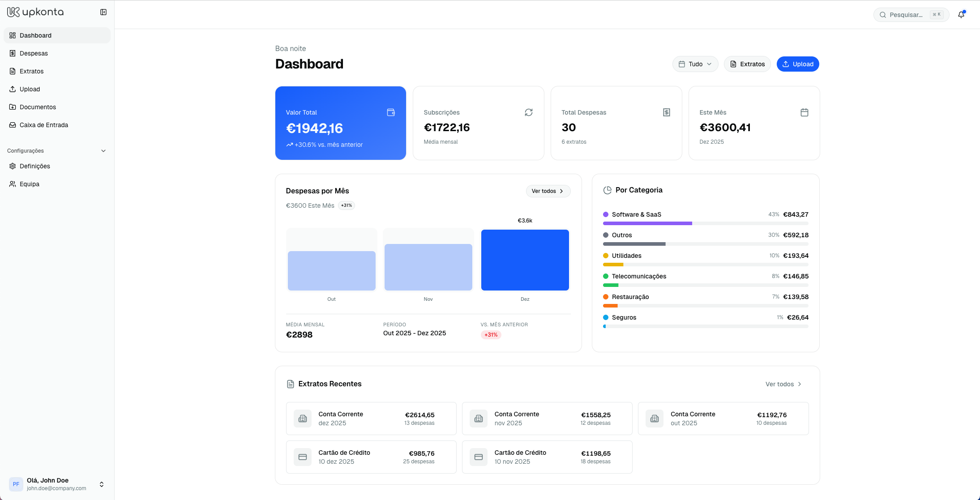
Task: Open Caixa de Entrada from the sidebar
Action: 43,125
